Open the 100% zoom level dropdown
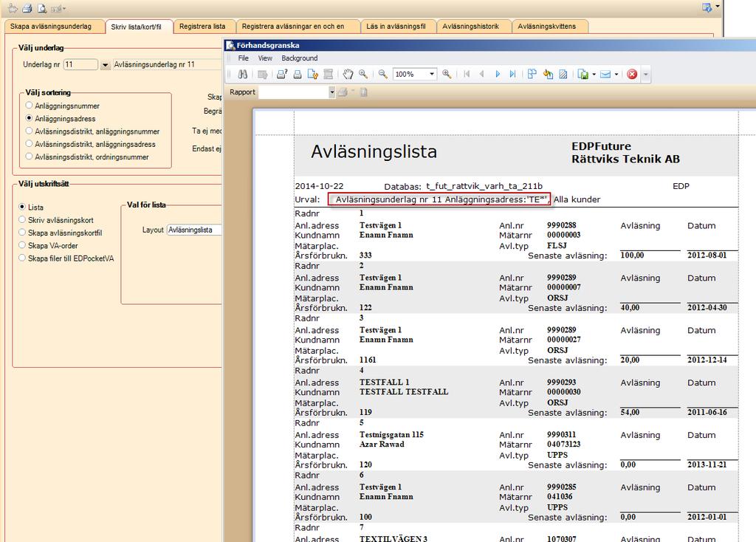This screenshot has width=756, height=542. 432,74
